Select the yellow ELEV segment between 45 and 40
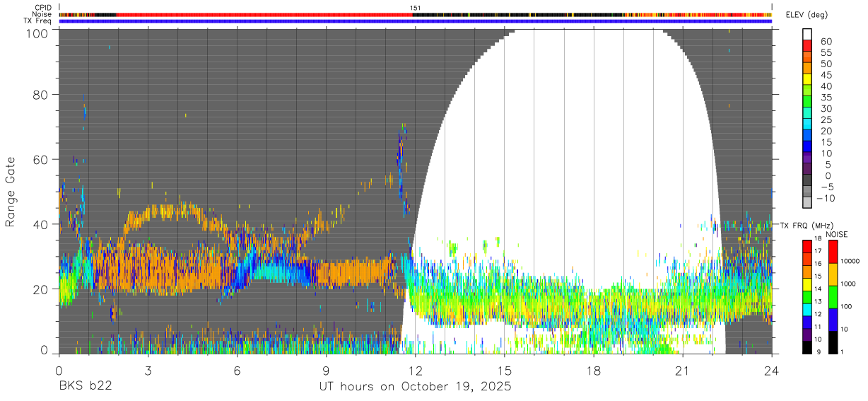The width and height of the screenshot is (868, 401). tap(807, 79)
